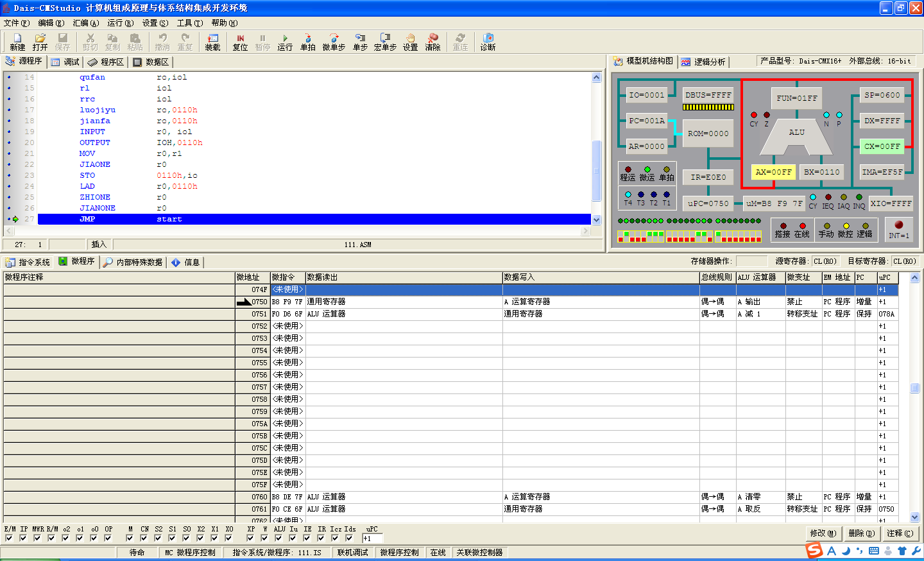Click the 清除 (Clear) toolbar icon
This screenshot has height=561, width=924.
click(x=433, y=42)
